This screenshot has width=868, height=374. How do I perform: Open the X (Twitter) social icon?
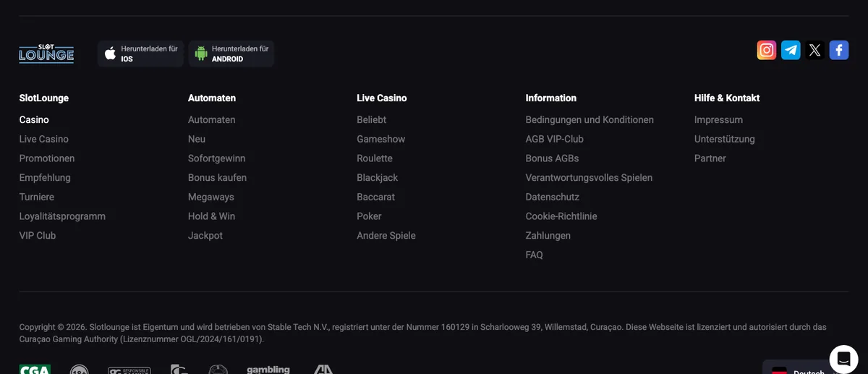point(815,50)
